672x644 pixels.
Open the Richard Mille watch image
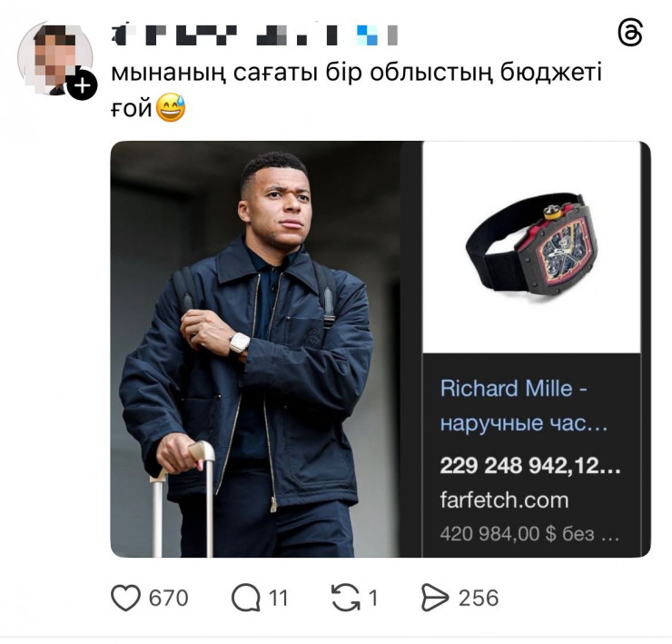(531, 245)
